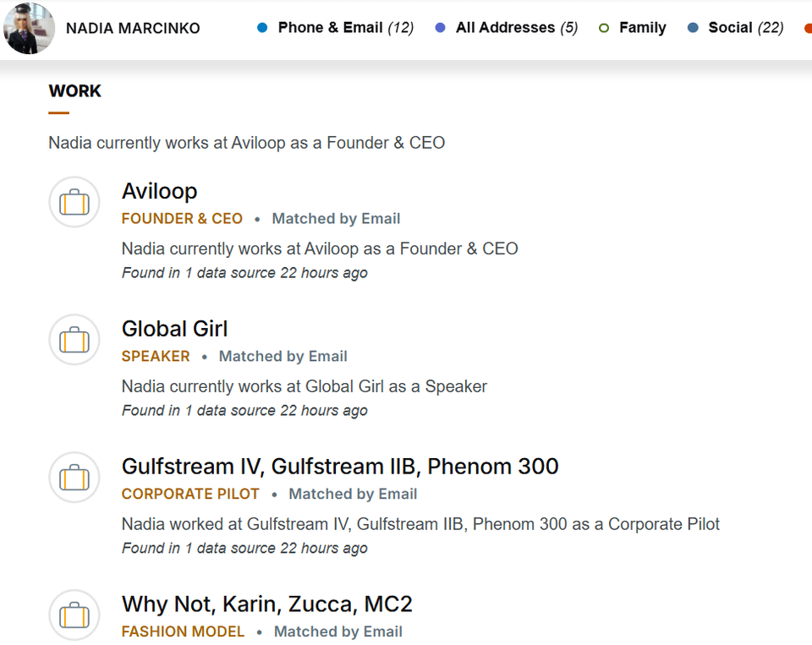Viewport: 812px width, 645px height.
Task: Open the Why Not, Karin, Zucca, MC2 title
Action: (266, 604)
